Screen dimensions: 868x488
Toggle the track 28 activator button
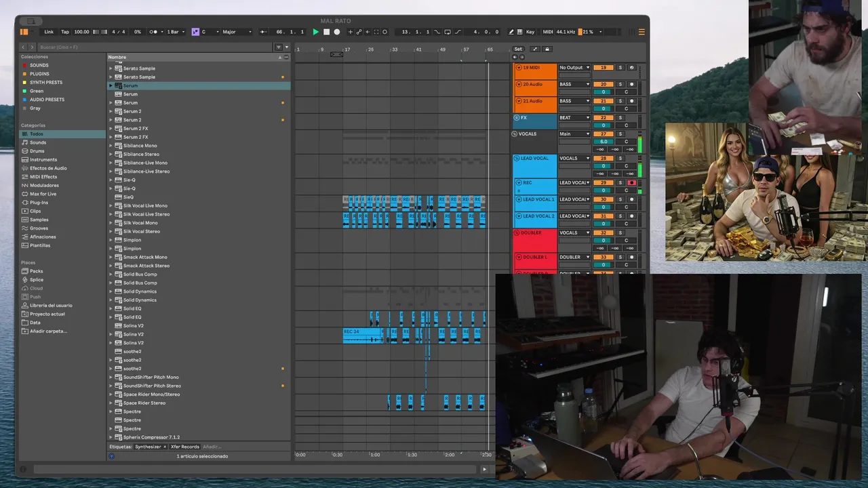click(x=603, y=159)
